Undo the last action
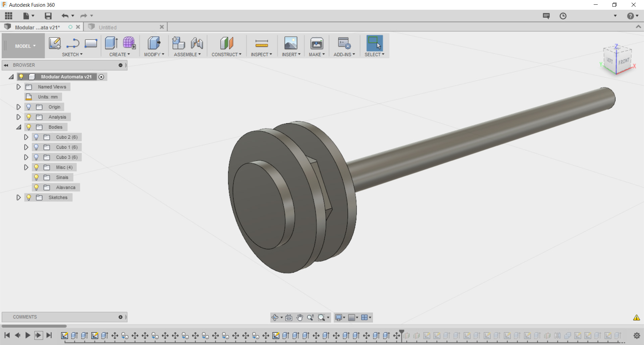The image size is (644, 345). [65, 16]
